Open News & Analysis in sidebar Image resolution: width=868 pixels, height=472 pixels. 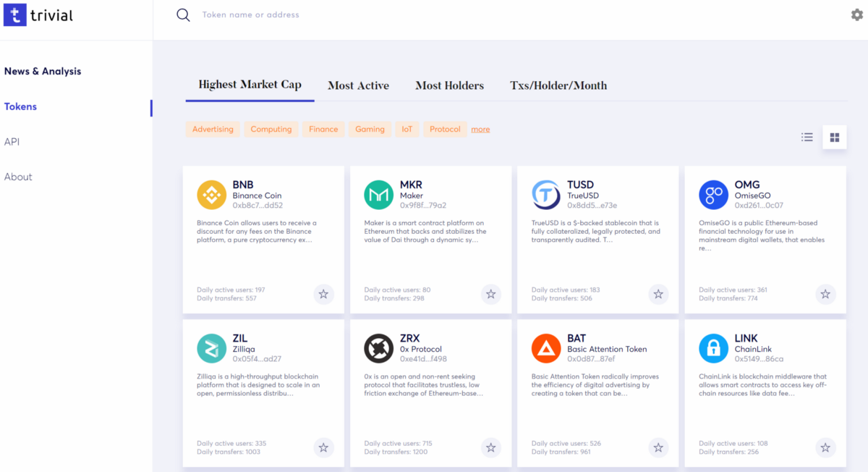pos(43,71)
